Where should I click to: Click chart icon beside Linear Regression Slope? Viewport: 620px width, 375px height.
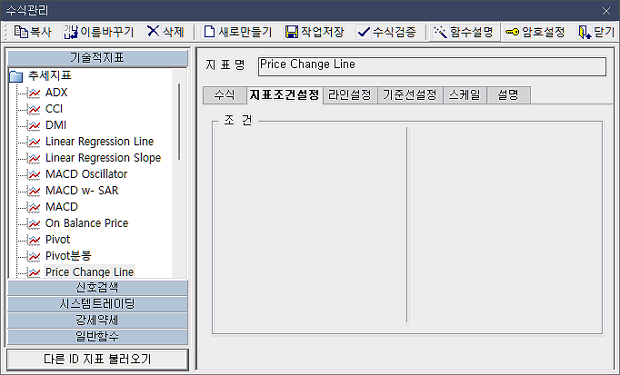34,158
